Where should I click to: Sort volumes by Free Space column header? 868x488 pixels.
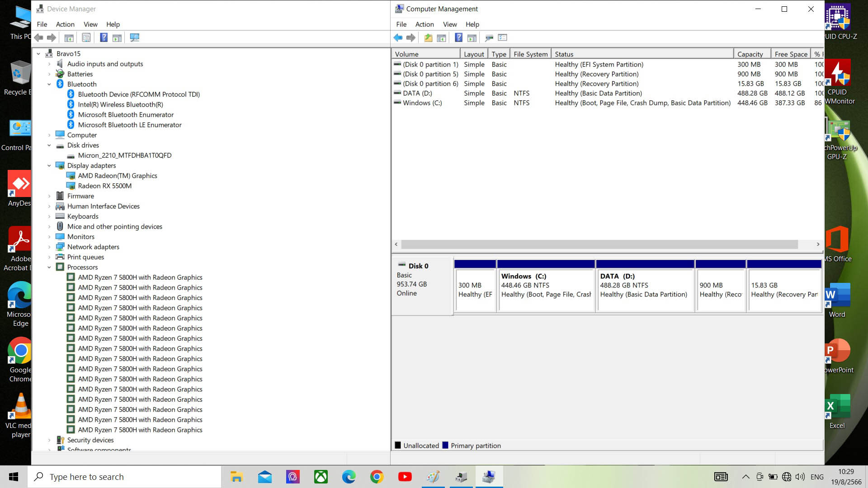pos(791,54)
